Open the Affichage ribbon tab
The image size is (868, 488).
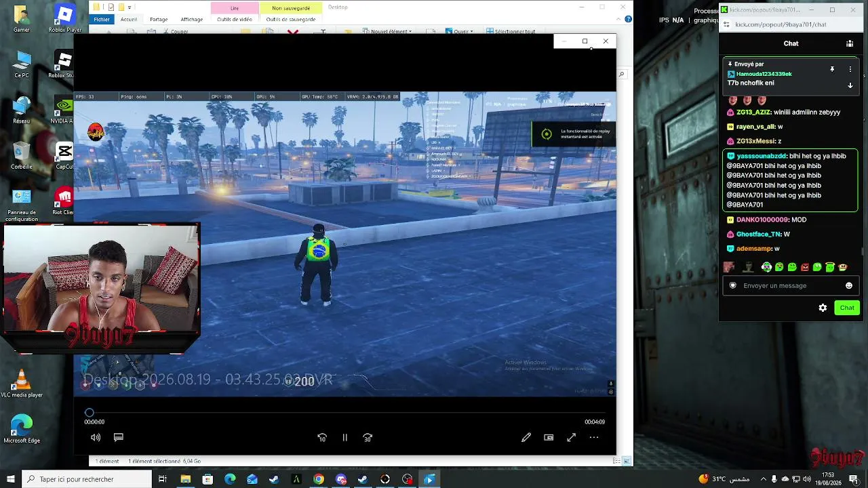click(192, 20)
